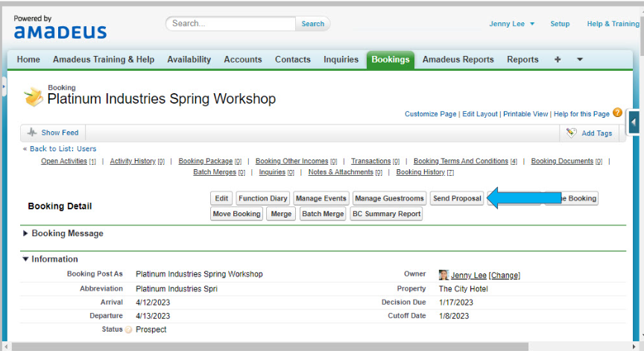Screen dimensions: 644x351
Task: Open the Function Diary button
Action: tap(263, 198)
